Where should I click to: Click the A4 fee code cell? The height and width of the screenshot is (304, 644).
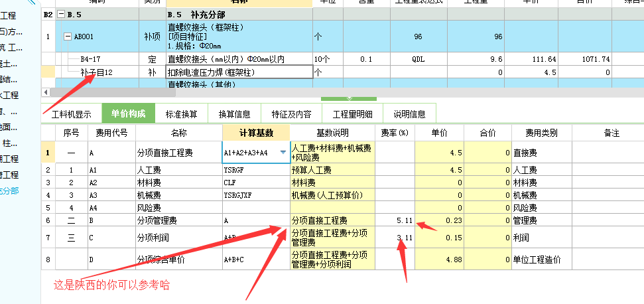111,208
